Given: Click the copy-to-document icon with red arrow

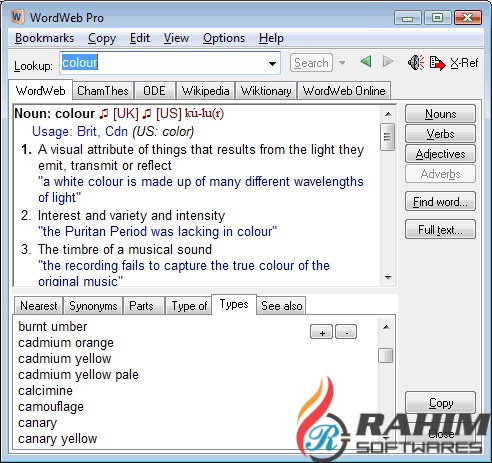Looking at the screenshot, I should click(437, 63).
